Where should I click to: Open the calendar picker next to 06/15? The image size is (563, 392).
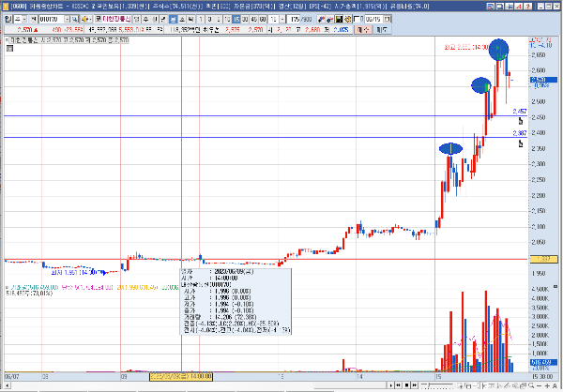[x=387, y=19]
